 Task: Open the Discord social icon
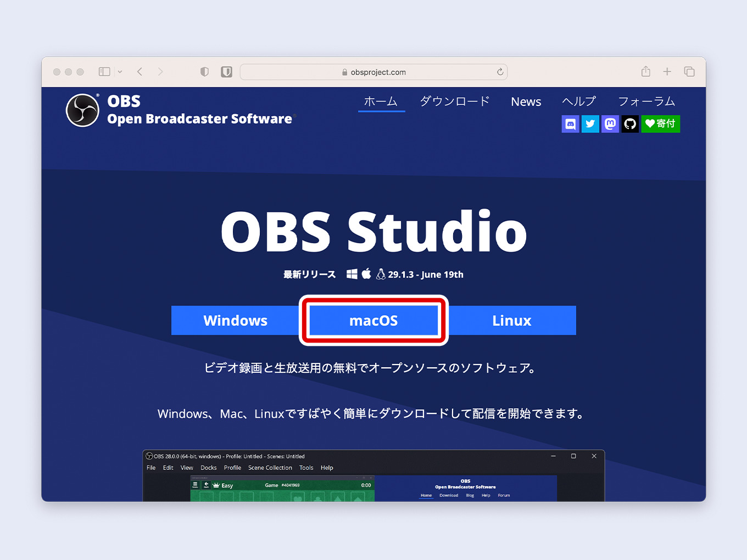pyautogui.click(x=571, y=124)
